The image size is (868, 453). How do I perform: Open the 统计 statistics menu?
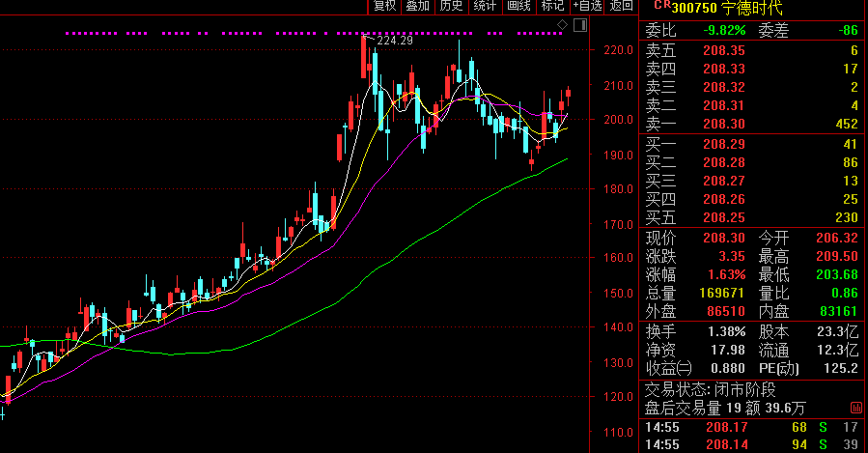[485, 7]
